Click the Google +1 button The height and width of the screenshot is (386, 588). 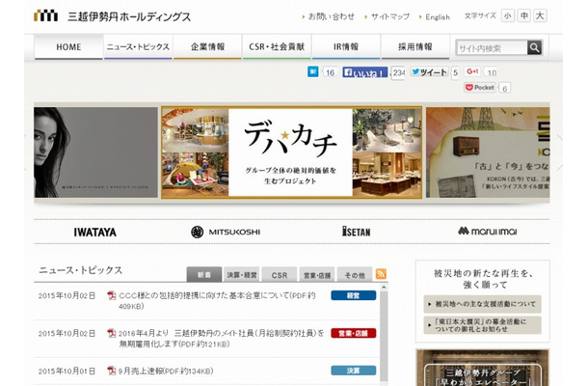tap(472, 71)
